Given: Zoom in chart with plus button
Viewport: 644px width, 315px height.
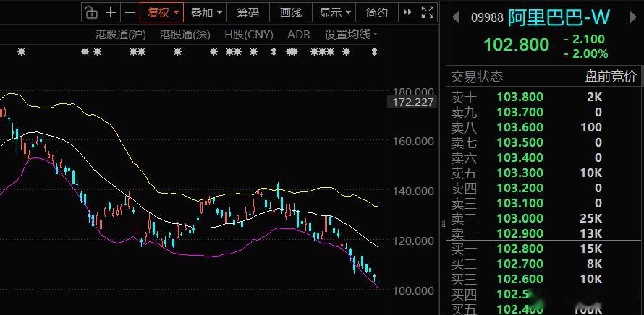Looking at the screenshot, I should [111, 13].
